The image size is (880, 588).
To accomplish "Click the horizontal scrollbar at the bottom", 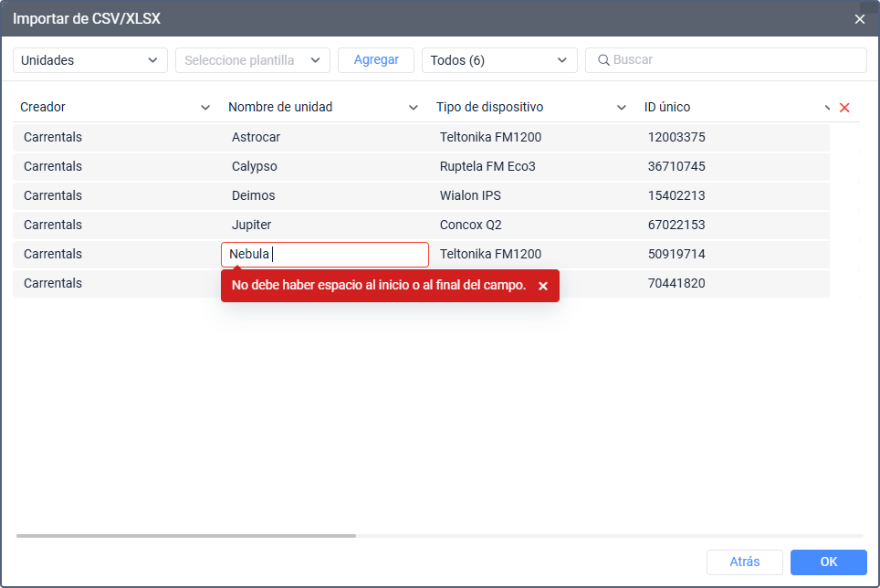I will click(186, 536).
